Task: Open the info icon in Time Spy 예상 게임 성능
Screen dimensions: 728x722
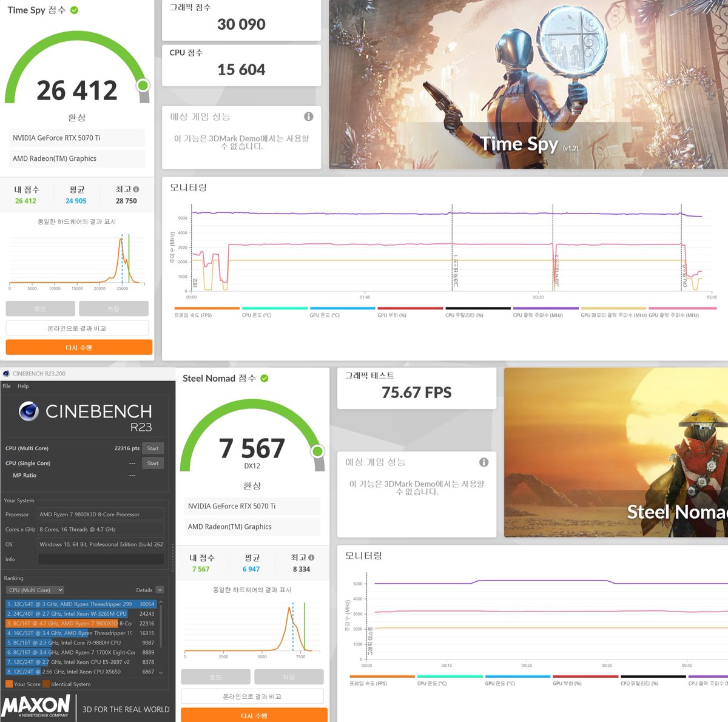Action: click(309, 116)
